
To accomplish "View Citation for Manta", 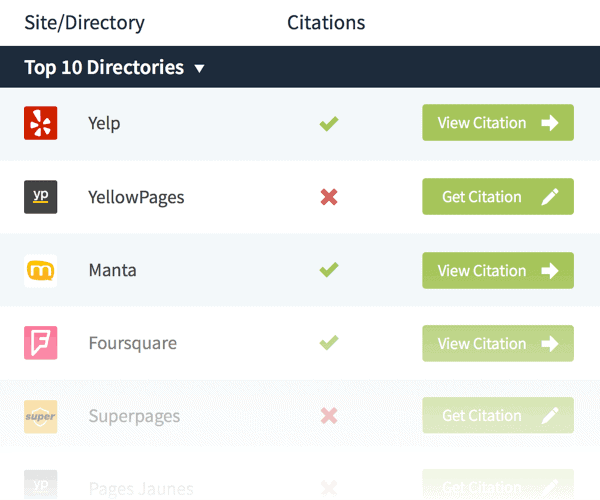I will (498, 270).
